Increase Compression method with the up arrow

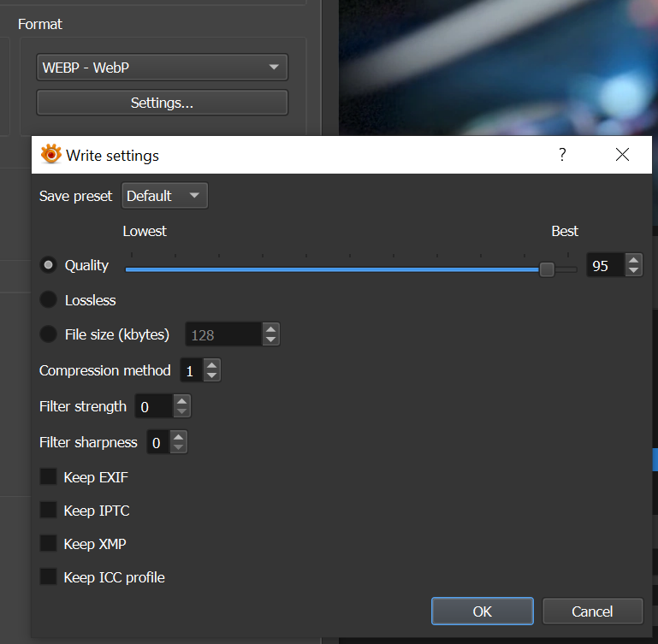tap(211, 365)
